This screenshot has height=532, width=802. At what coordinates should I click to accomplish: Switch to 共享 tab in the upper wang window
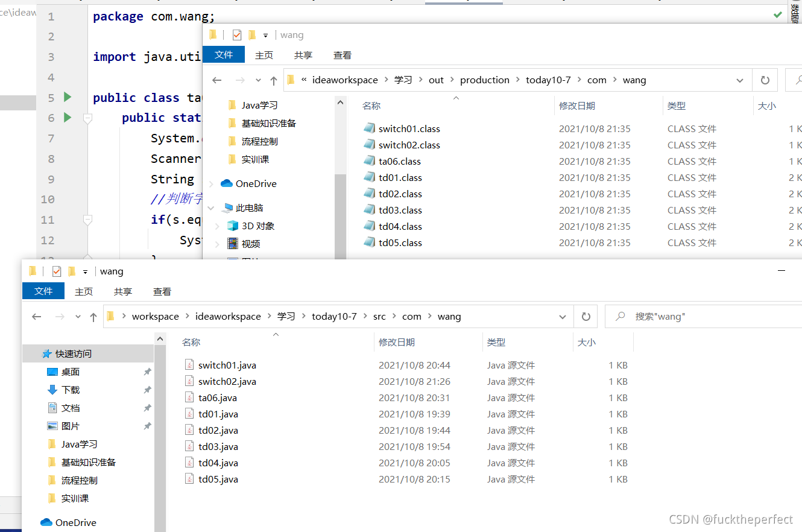[303, 55]
